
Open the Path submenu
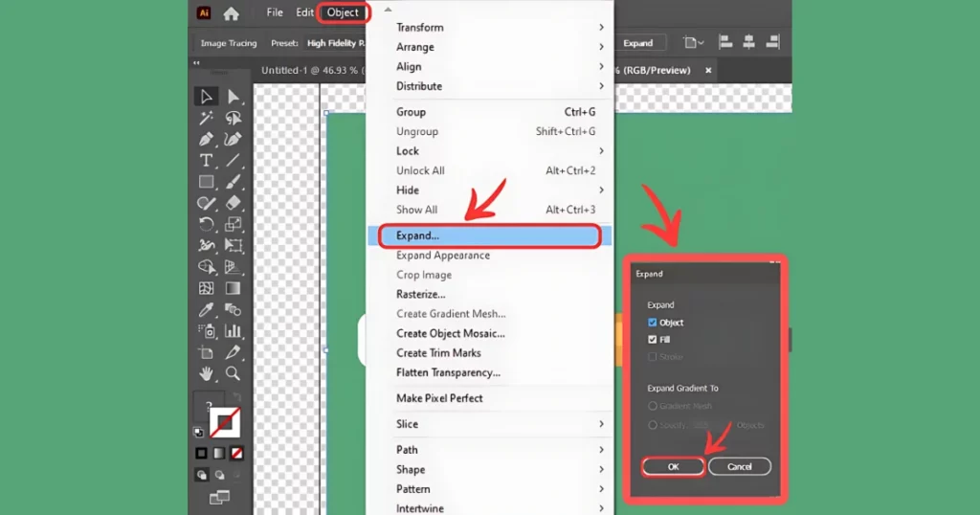490,450
